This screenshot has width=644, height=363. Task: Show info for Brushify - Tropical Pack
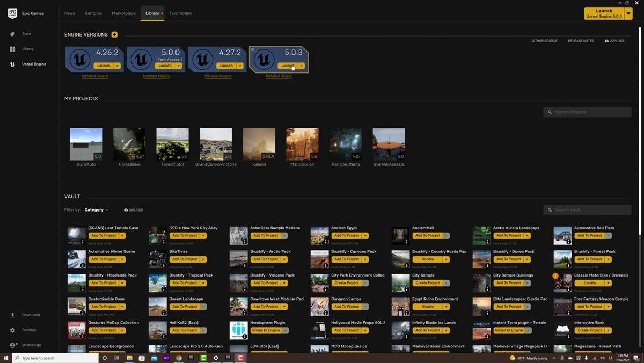164,289
